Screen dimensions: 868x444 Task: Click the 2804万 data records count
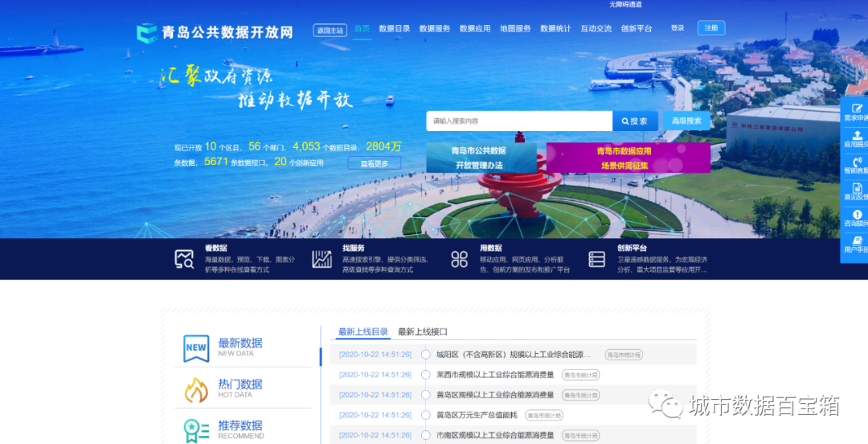(x=383, y=146)
